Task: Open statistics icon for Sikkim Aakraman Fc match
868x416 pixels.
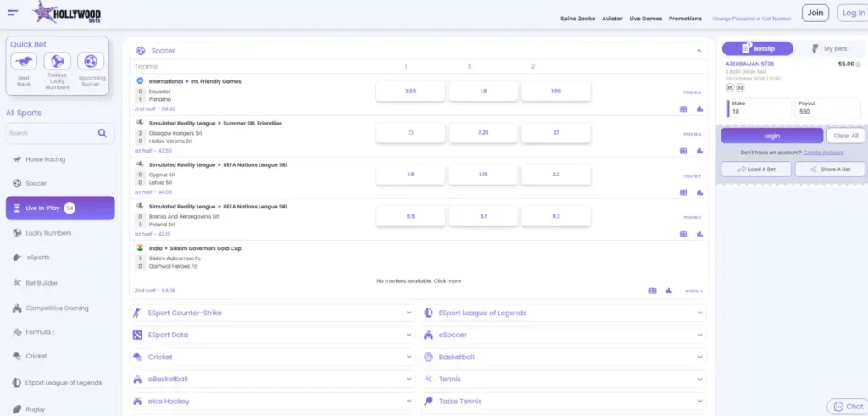Action: [x=669, y=291]
